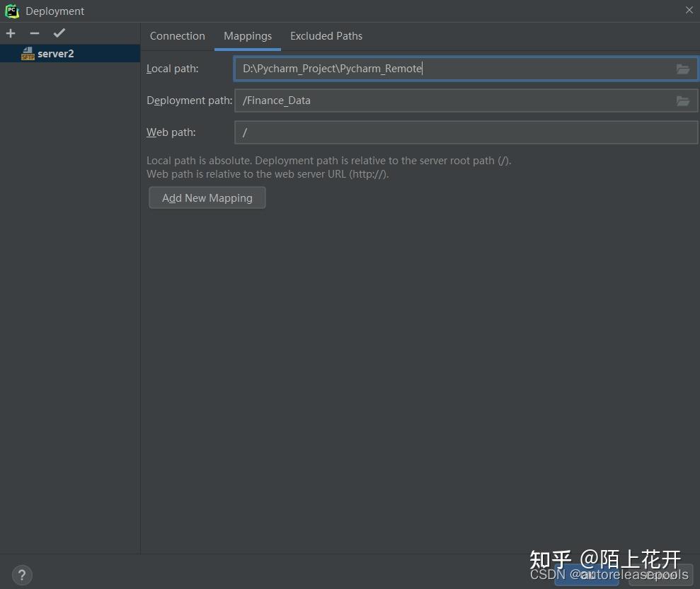This screenshot has height=589, width=700.
Task: Add a new deployment server with plus icon
Action: point(10,33)
